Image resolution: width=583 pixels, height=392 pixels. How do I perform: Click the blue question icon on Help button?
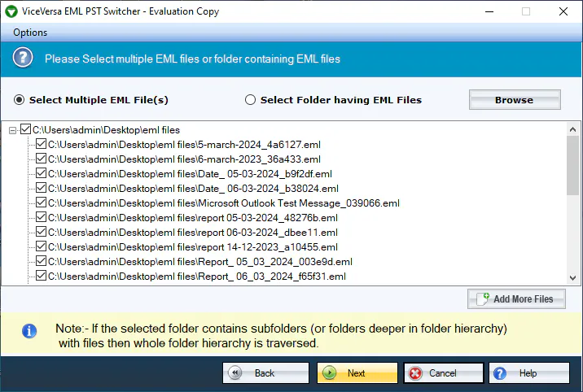pos(500,373)
